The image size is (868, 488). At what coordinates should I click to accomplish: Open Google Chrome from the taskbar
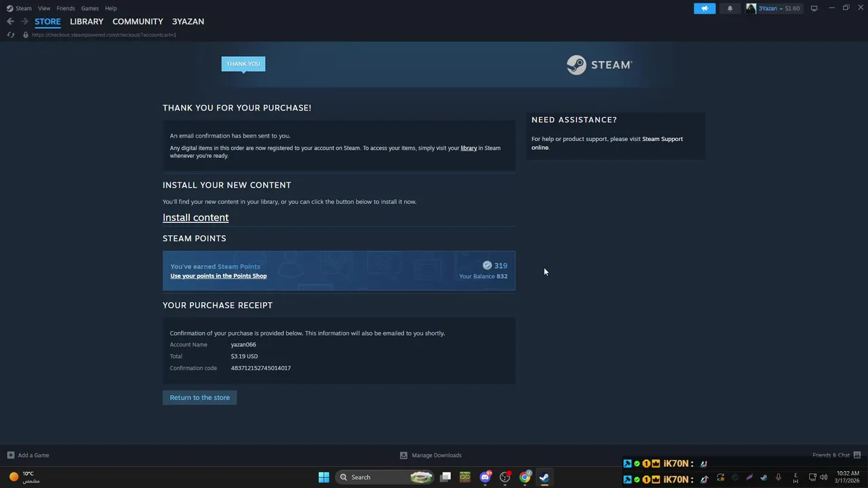tap(525, 477)
